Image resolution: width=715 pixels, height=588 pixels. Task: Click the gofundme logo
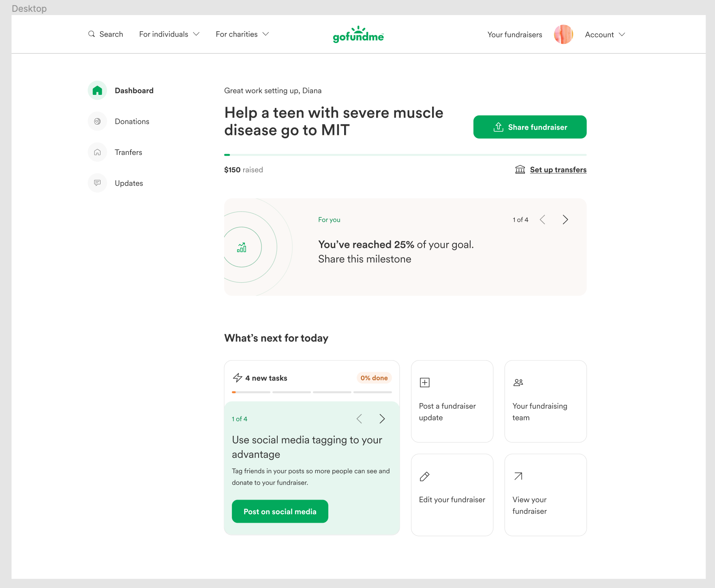[x=358, y=34]
